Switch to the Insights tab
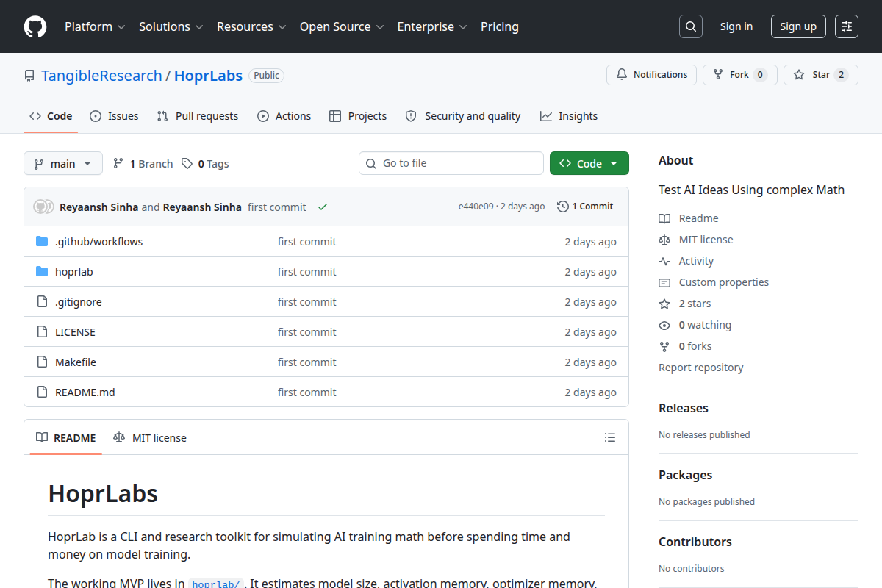 coord(569,116)
